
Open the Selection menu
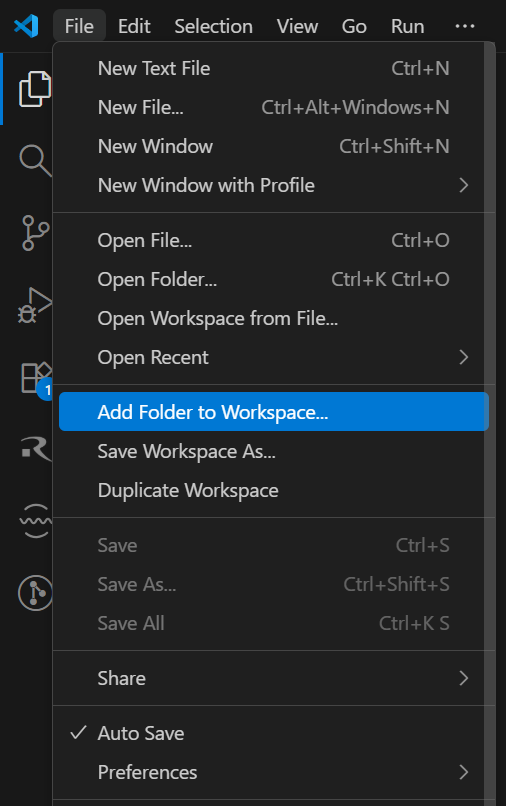tap(213, 26)
